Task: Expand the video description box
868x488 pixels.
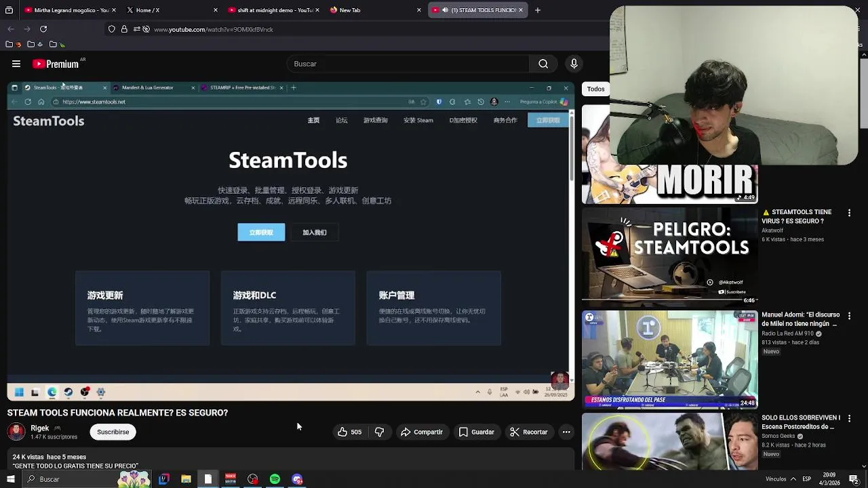Action: point(291,460)
